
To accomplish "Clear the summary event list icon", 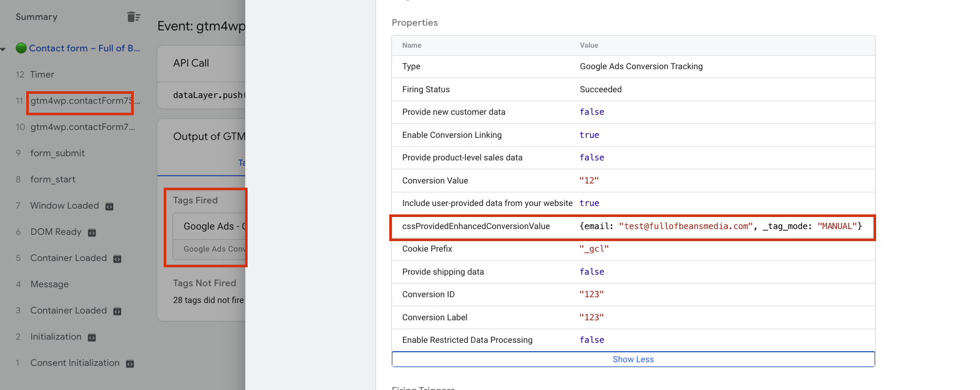I will (133, 17).
